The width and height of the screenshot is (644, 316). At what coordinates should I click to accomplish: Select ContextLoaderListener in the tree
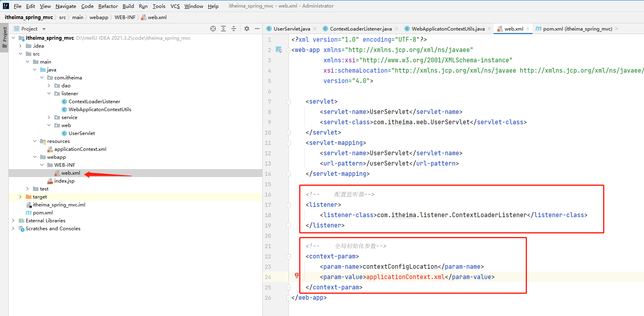tap(94, 102)
